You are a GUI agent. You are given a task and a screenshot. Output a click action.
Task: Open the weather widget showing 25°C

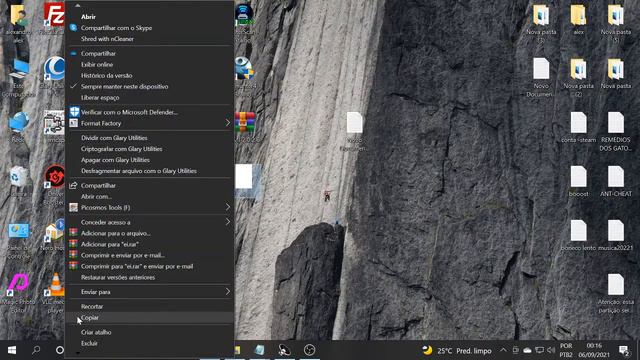457,351
